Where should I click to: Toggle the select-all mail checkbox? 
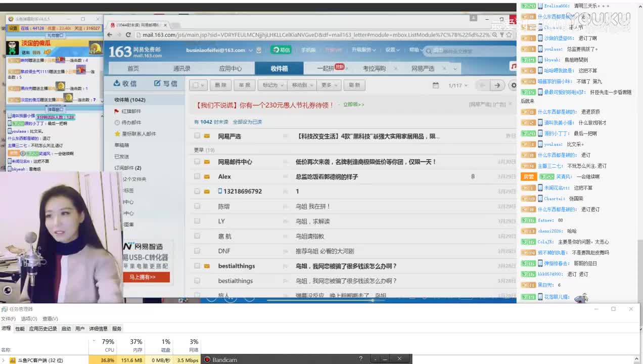[x=196, y=85]
